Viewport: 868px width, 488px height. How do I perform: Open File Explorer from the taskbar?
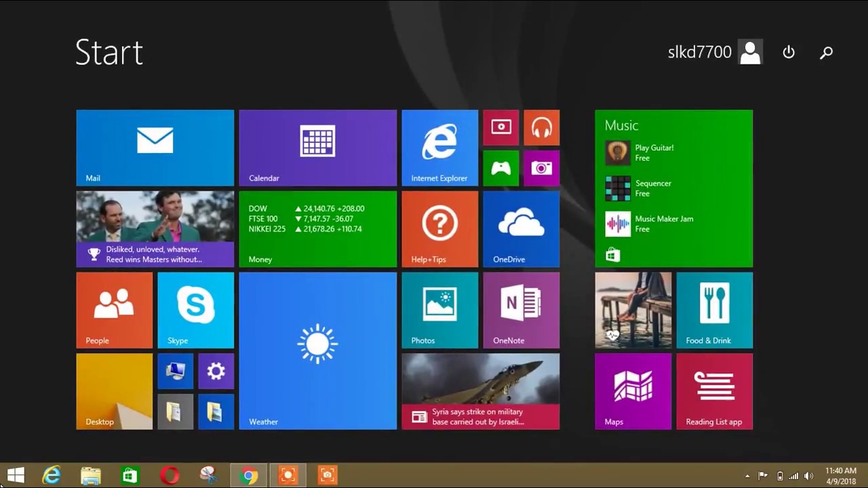click(x=91, y=476)
